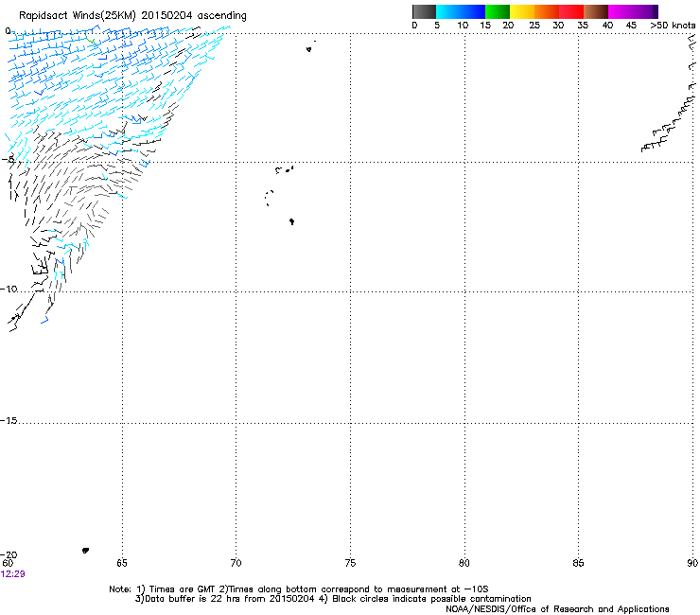Click the longitude label '70'
Viewport: 700px width, 615px height.
click(x=236, y=563)
